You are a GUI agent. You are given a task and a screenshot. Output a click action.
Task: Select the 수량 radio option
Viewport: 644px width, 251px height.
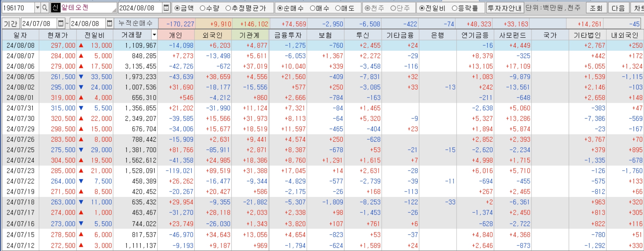pos(209,8)
